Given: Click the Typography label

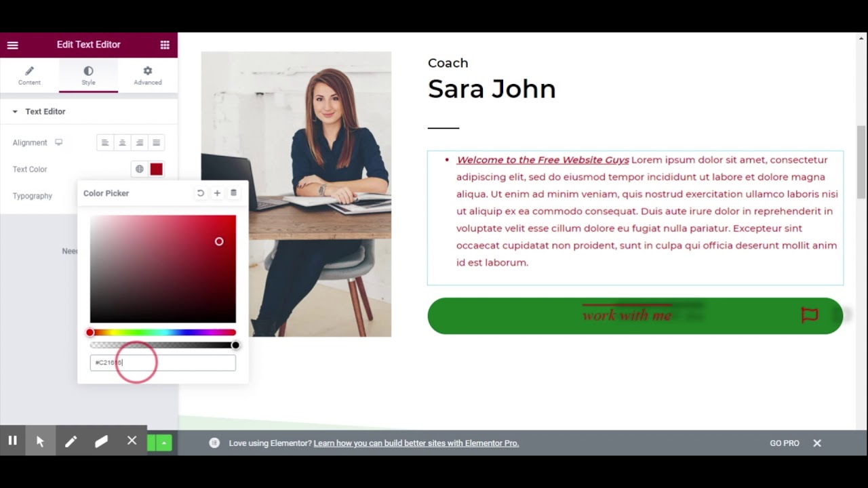Looking at the screenshot, I should 33,196.
